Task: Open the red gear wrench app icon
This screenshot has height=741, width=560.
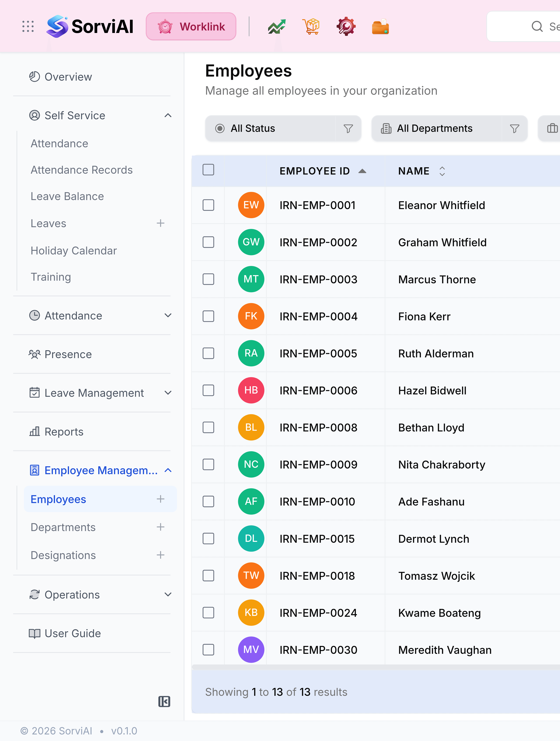Action: coord(346,27)
